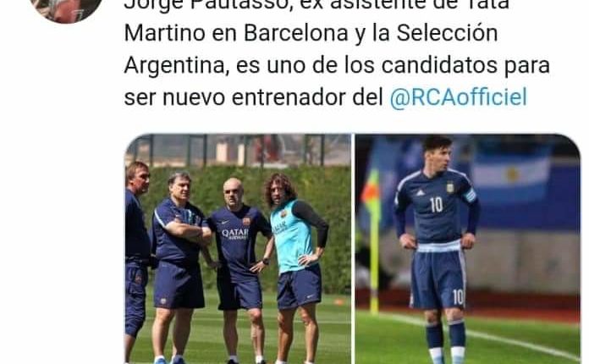This screenshot has height=364, width=589.
Task: Tap the number 10 on the jersey
Action: coord(436,204)
